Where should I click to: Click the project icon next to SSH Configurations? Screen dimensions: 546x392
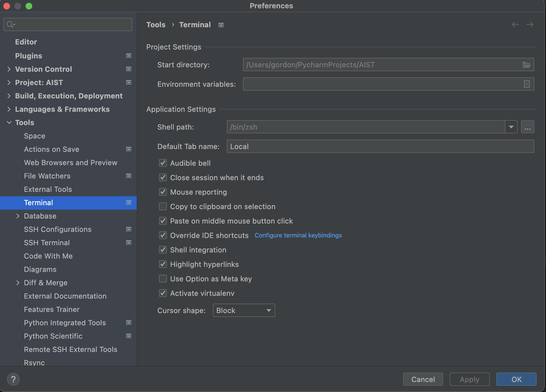coord(129,229)
